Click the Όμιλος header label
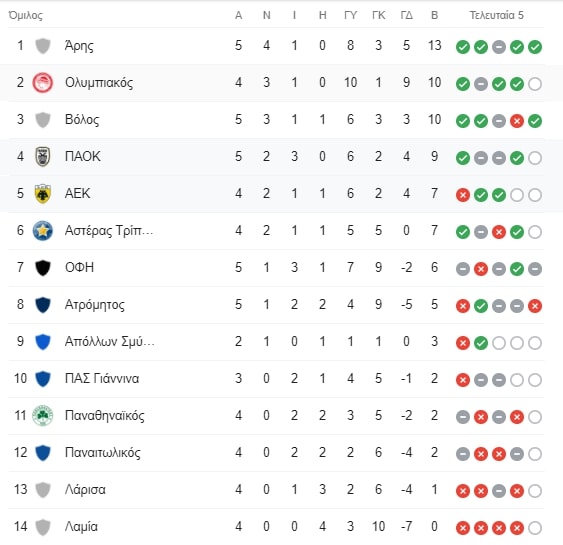The image size is (563, 545). tap(25, 15)
